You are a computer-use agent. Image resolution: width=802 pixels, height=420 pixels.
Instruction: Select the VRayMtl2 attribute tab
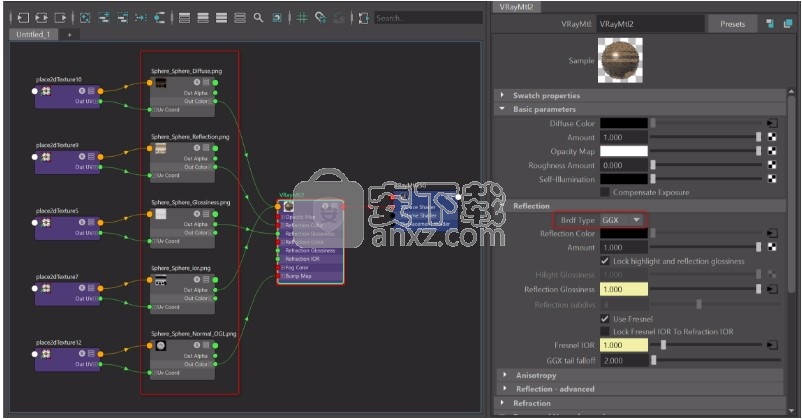click(x=516, y=7)
